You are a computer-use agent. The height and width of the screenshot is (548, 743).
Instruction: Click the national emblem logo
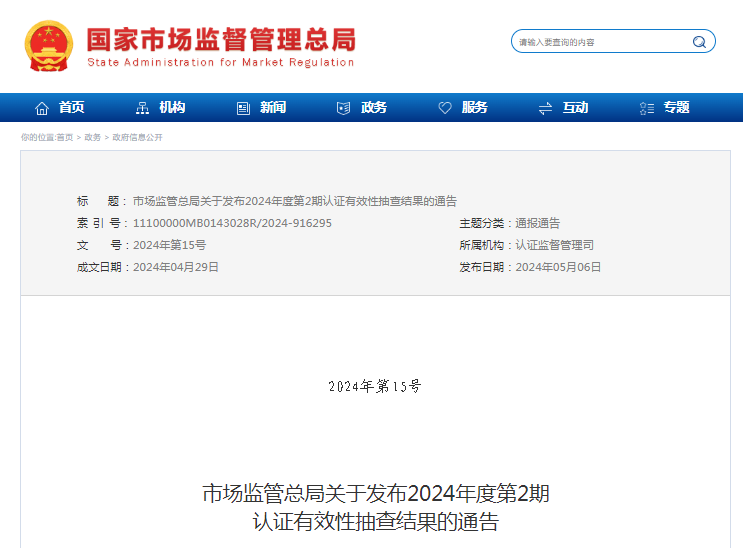[49, 46]
